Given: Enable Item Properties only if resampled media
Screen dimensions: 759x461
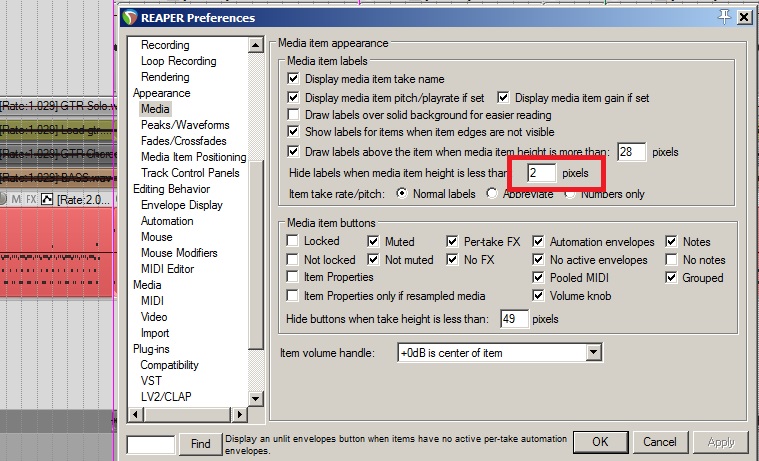Looking at the screenshot, I should 292,295.
